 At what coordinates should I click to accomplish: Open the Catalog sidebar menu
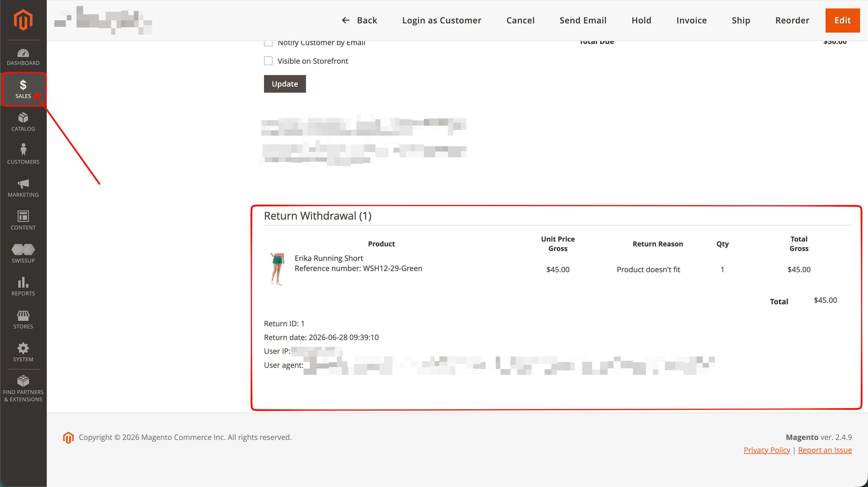23,122
